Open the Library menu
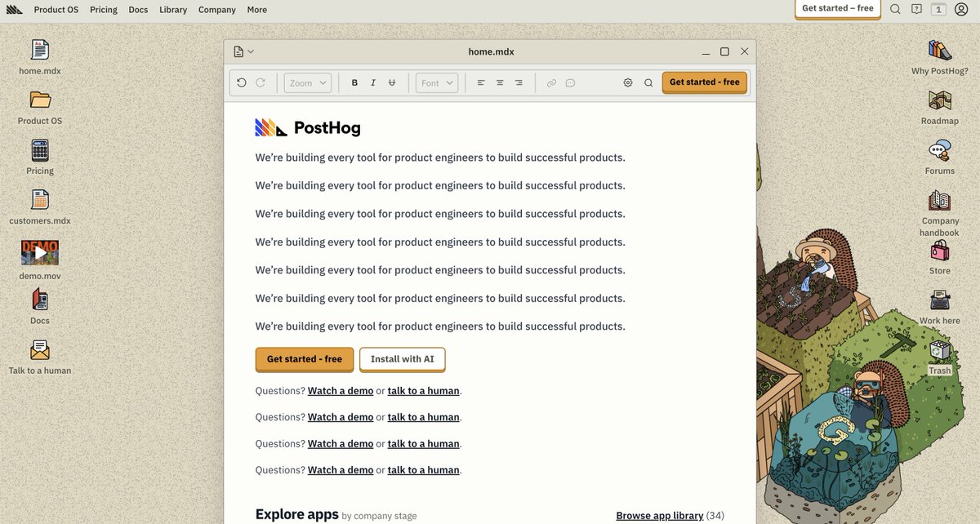The height and width of the screenshot is (524, 980). point(173,10)
